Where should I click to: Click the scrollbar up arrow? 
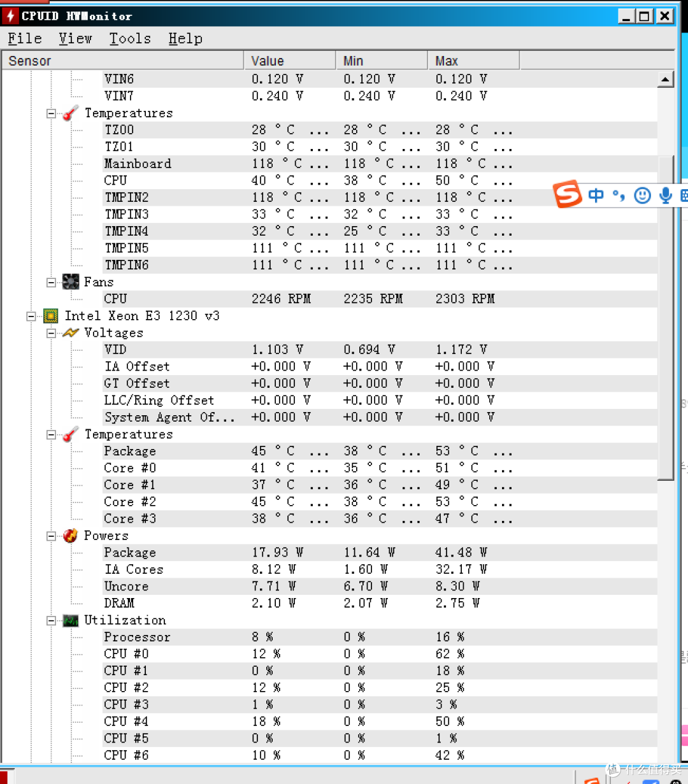(665, 80)
